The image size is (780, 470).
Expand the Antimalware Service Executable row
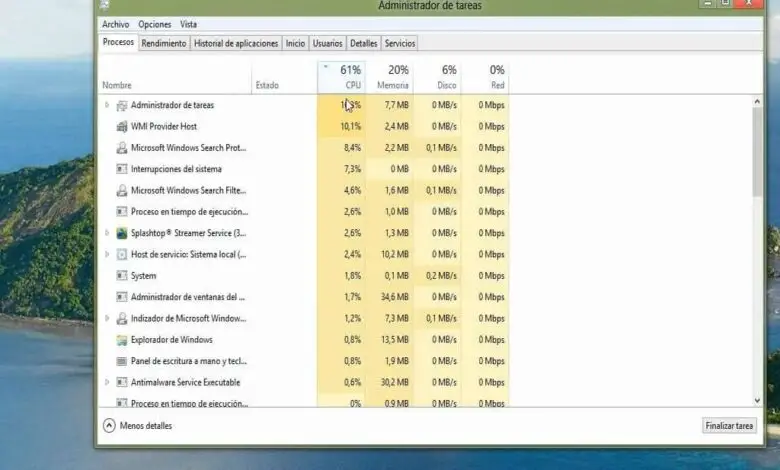[106, 382]
